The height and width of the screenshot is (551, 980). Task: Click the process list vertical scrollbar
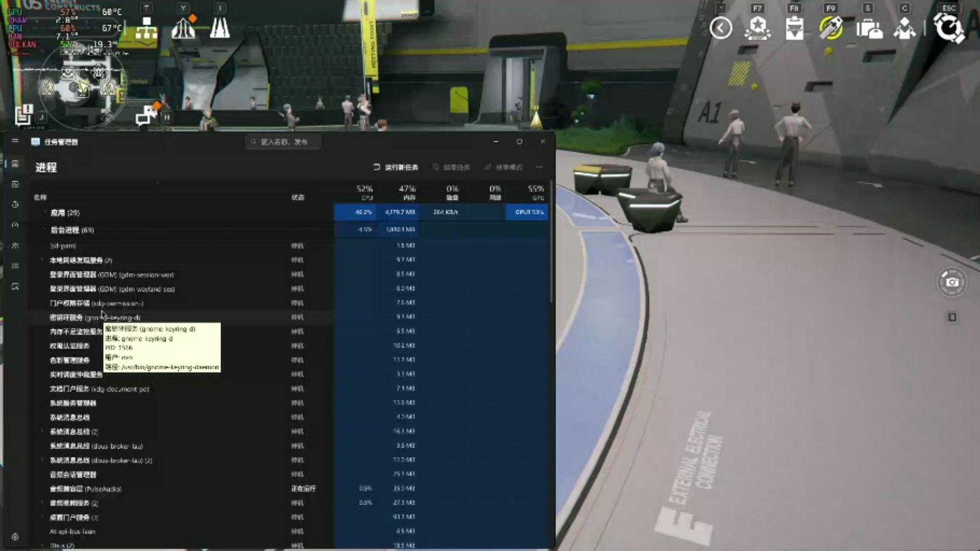pos(551,242)
